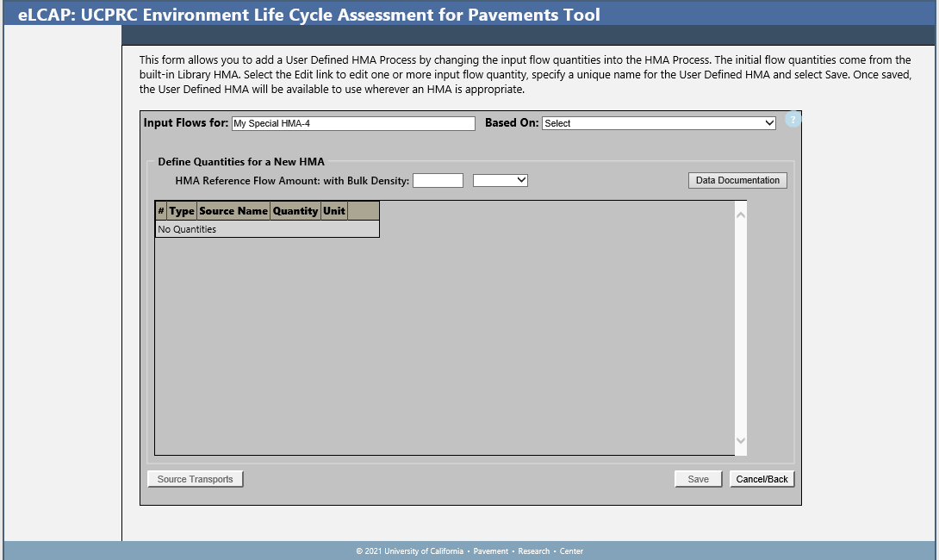
Task: Click the quantities table vertical scrollbar track
Action: click(x=740, y=327)
